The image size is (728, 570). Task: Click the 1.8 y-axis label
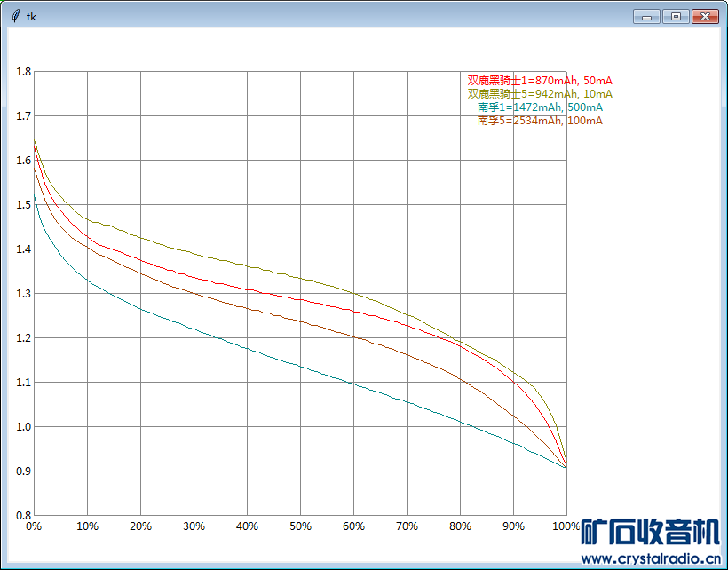[24, 72]
